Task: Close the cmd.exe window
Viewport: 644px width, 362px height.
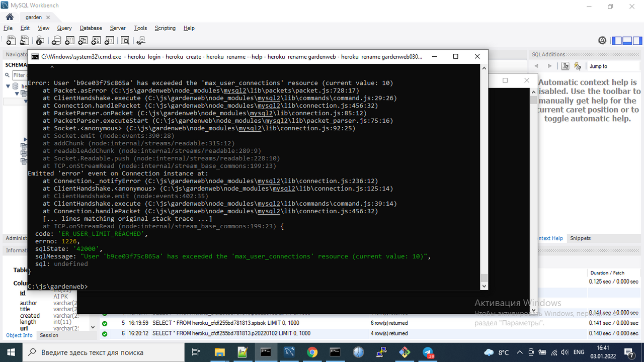Action: 477,57
